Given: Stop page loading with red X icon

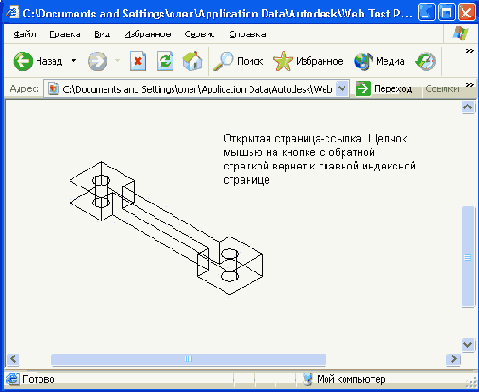Looking at the screenshot, I should click(x=138, y=61).
